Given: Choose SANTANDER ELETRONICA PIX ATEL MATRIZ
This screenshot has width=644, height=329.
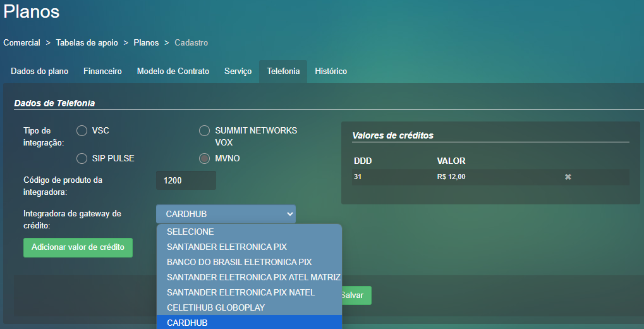Looking at the screenshot, I should coord(253,277).
